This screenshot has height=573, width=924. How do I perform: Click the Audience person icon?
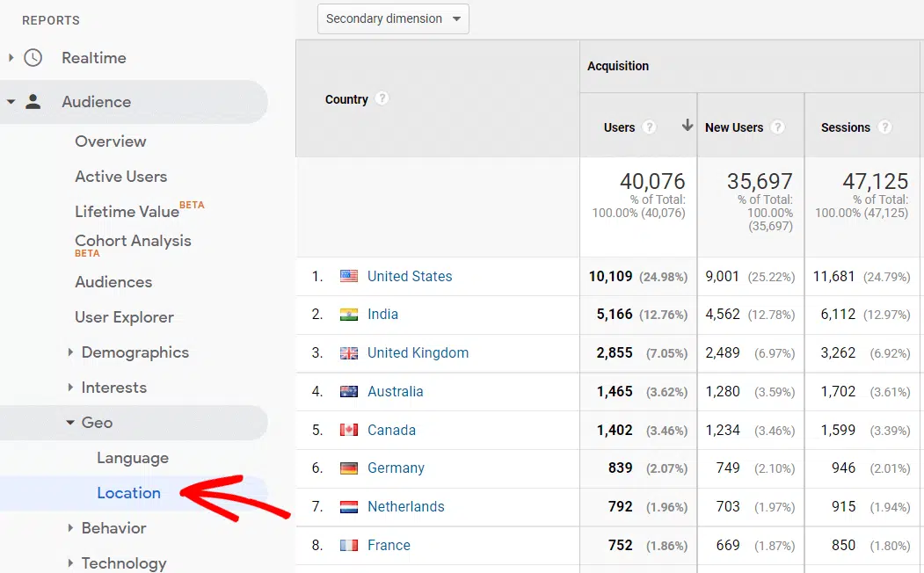(x=33, y=102)
